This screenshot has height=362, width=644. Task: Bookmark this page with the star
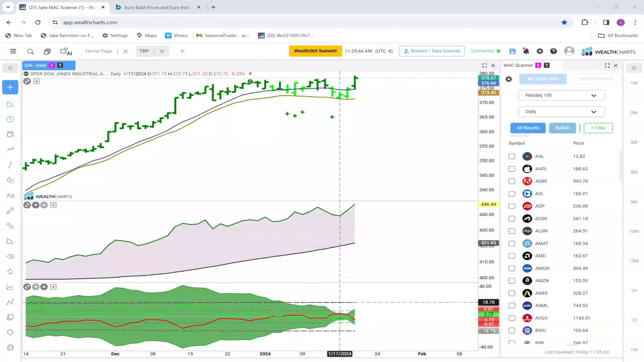(564, 22)
